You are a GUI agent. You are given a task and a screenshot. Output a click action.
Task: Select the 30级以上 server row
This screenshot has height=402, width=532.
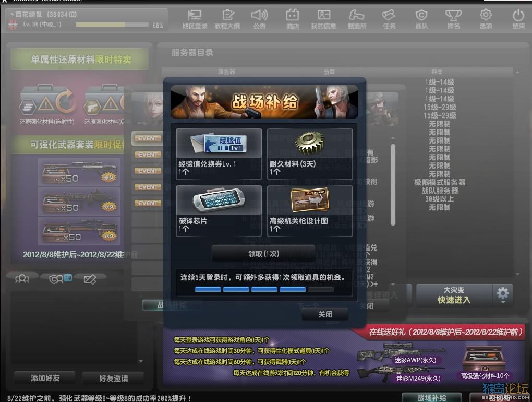439,199
